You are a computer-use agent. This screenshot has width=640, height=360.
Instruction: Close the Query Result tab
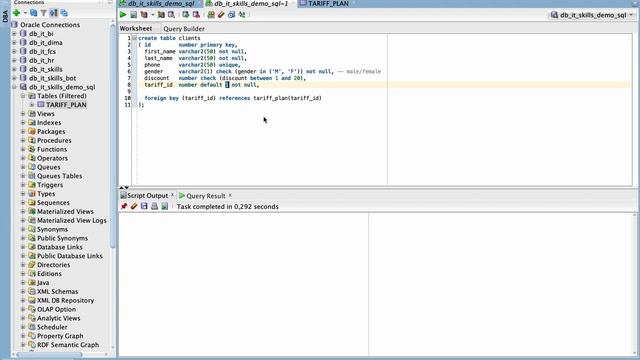[230, 195]
